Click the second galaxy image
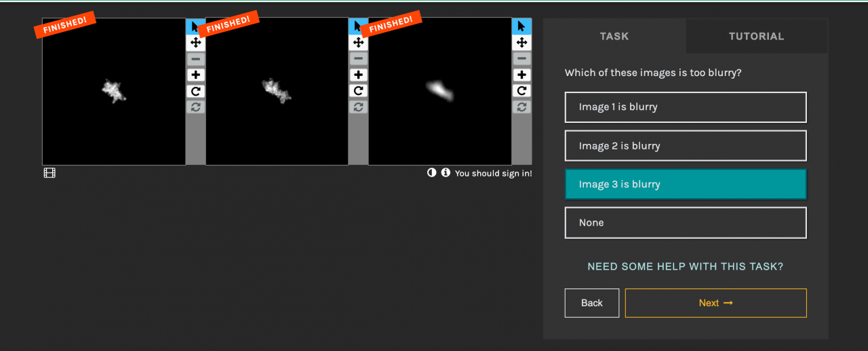The width and height of the screenshot is (868, 351). coord(277,91)
